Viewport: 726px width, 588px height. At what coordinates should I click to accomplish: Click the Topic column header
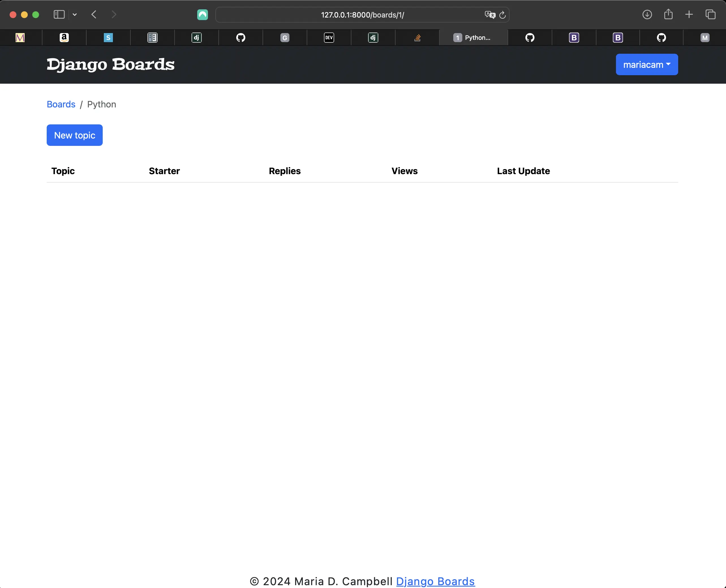(x=63, y=171)
